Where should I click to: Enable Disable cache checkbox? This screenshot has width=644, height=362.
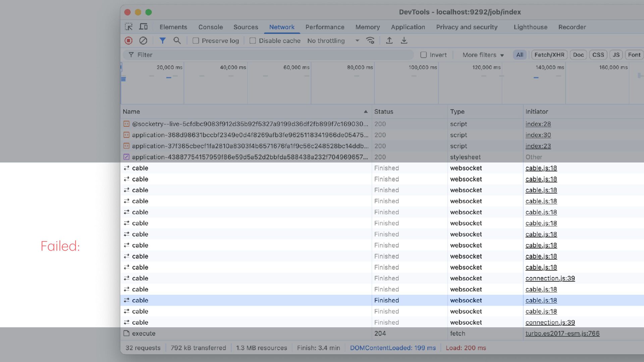(253, 41)
